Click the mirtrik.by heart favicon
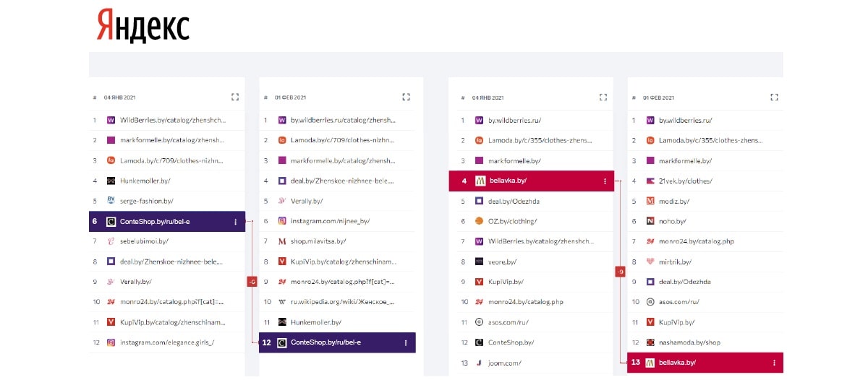Screen dimensions: 868x380 pyautogui.click(x=650, y=262)
